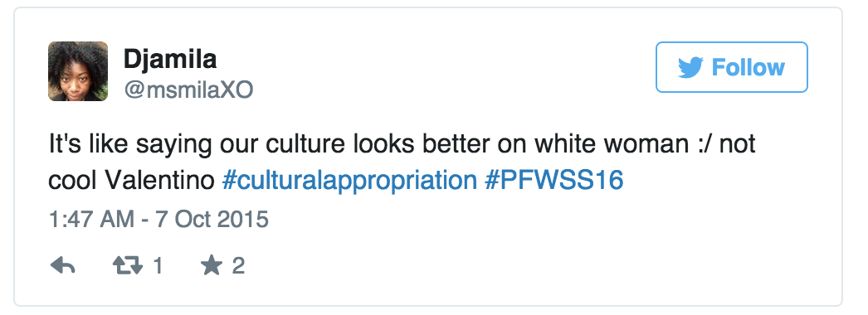Screen dimensions: 868x315
Task: Favorite the tweet with the star icon
Action: (211, 266)
